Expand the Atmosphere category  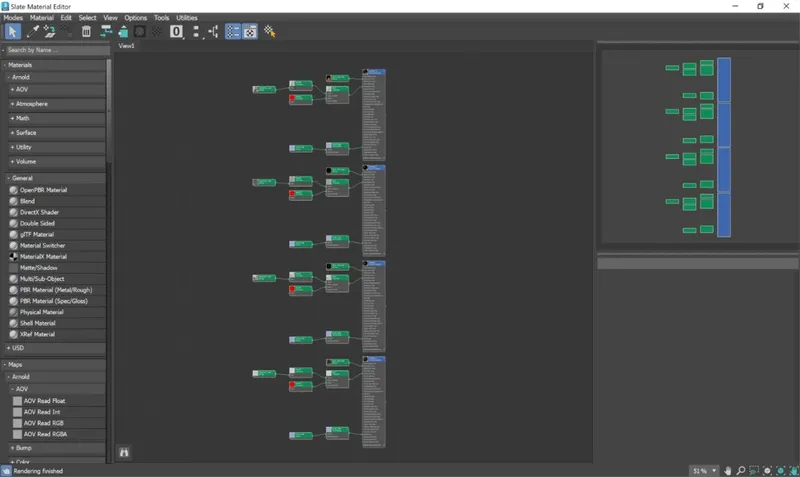(x=57, y=104)
